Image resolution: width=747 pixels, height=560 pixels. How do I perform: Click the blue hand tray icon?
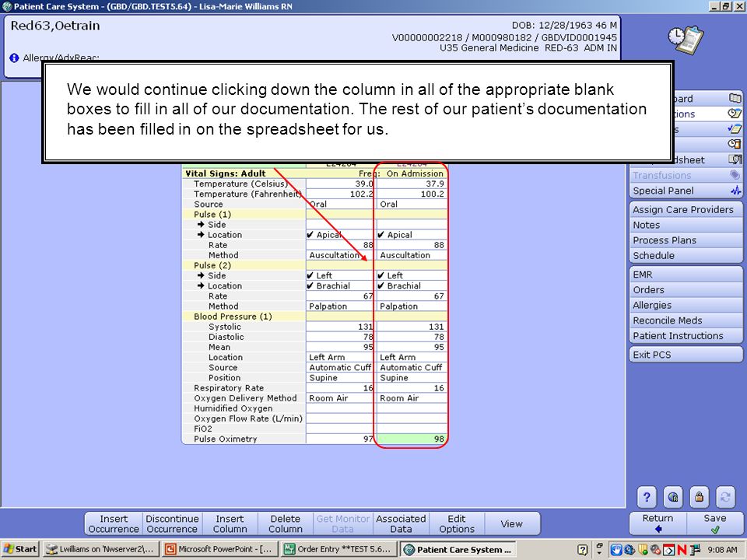coord(616,550)
